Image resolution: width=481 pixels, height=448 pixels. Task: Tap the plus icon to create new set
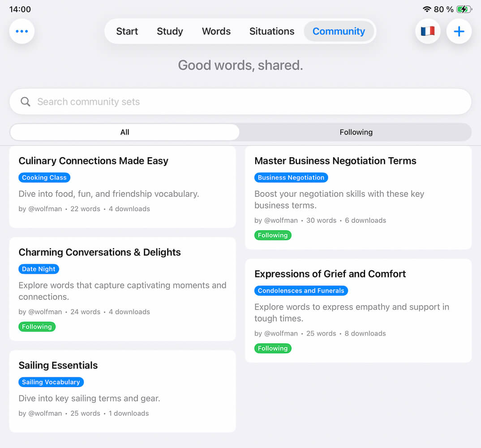tap(459, 31)
